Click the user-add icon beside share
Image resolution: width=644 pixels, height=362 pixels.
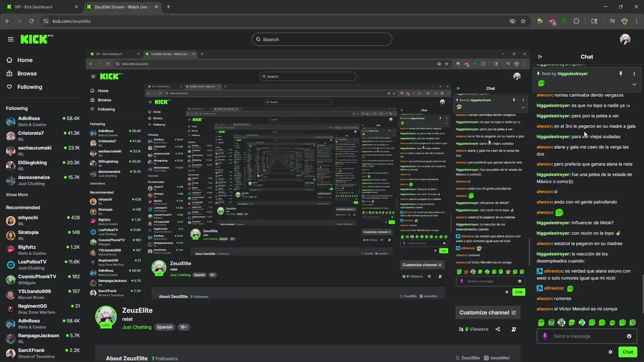[x=514, y=329]
